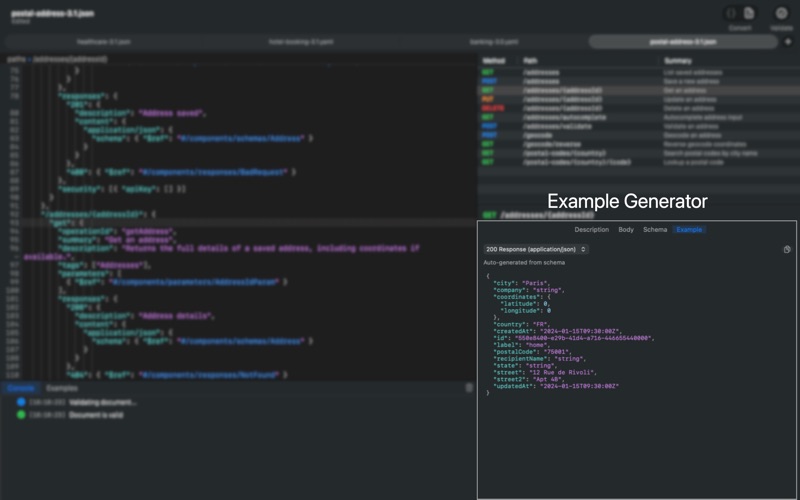Image resolution: width=800 pixels, height=500 pixels.
Task: Switch to the Schema tab
Action: [655, 230]
